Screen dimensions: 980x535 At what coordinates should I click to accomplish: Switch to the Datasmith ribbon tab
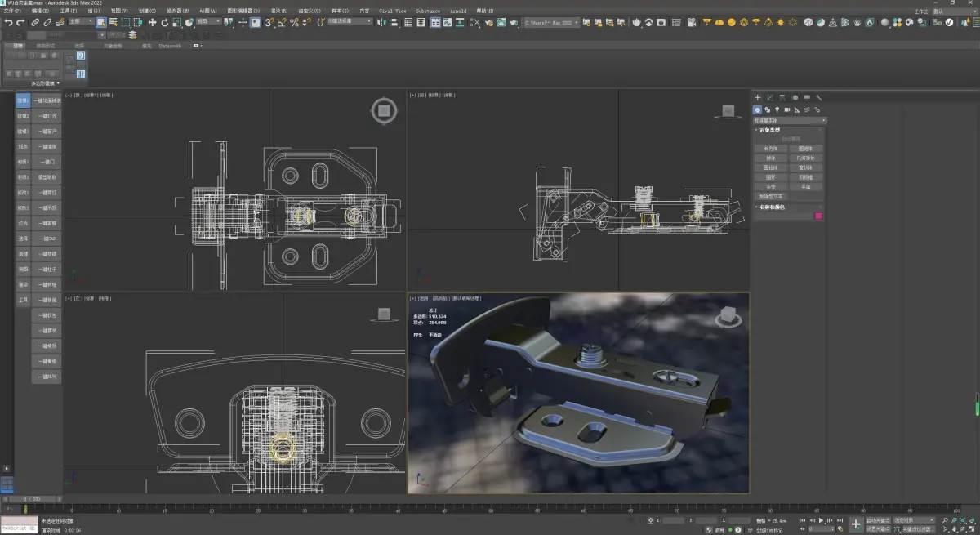point(171,46)
